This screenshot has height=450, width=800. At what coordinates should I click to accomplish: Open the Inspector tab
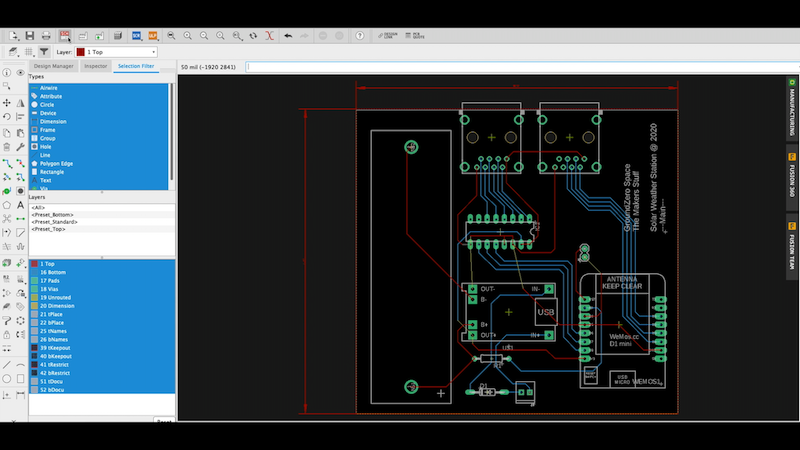96,66
